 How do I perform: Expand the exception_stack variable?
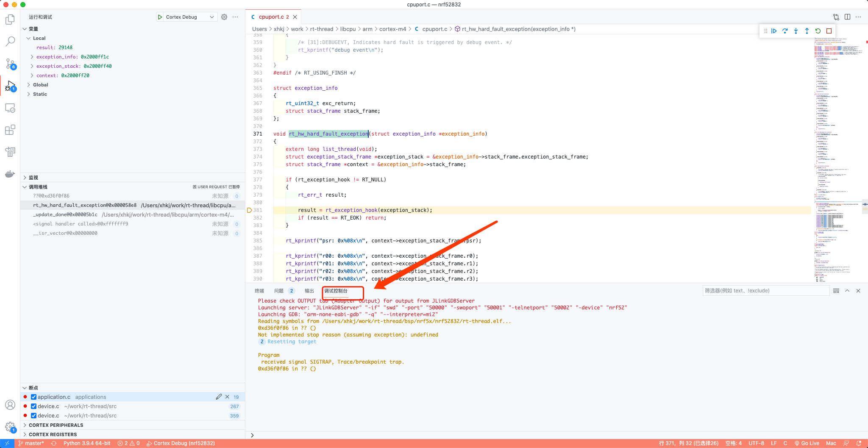pyautogui.click(x=32, y=66)
